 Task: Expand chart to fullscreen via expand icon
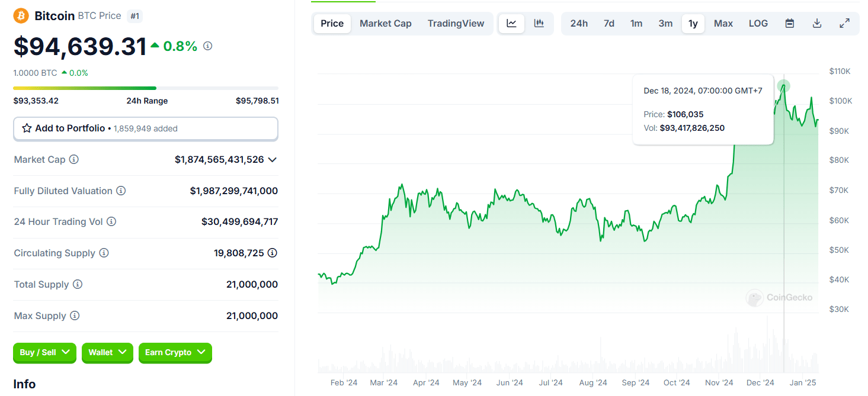click(844, 23)
